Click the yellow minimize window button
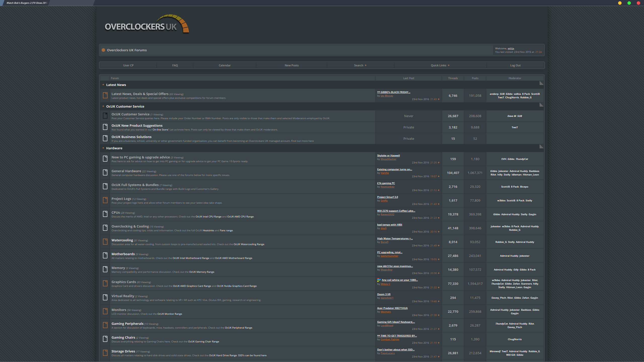This screenshot has height=362, width=644. 620,3
